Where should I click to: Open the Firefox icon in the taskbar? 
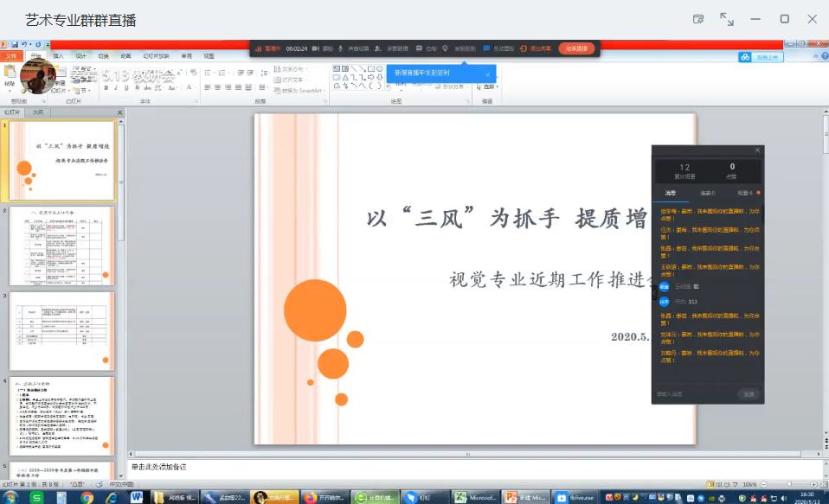309,497
